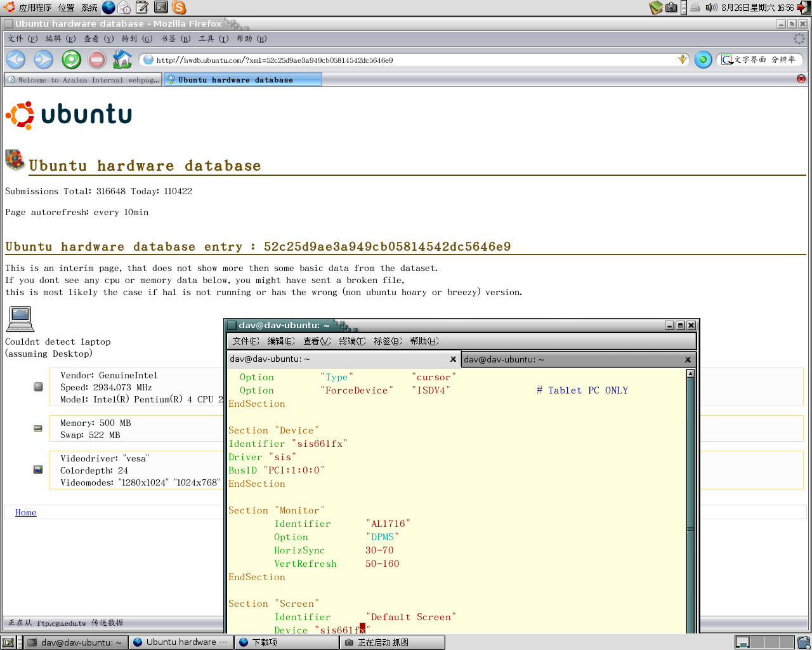
Task: Click the volume speaker icon
Action: (711, 8)
